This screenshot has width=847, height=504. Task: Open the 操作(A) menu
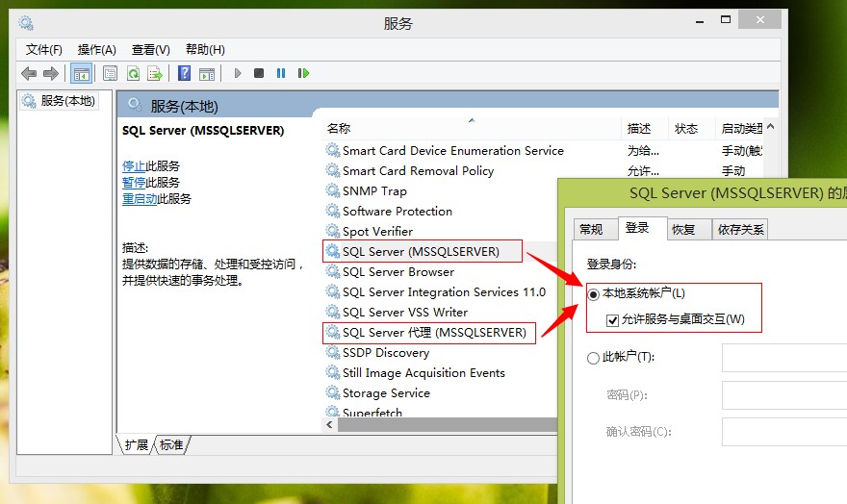coord(96,50)
